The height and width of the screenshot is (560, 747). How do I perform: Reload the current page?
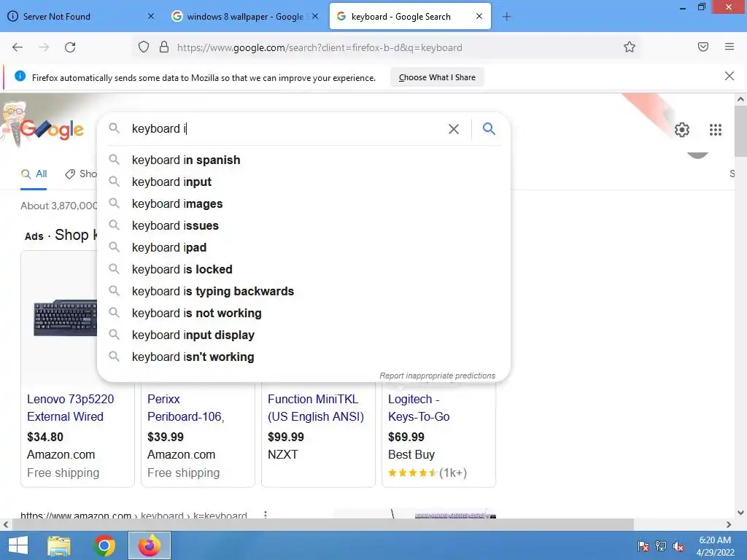70,47
